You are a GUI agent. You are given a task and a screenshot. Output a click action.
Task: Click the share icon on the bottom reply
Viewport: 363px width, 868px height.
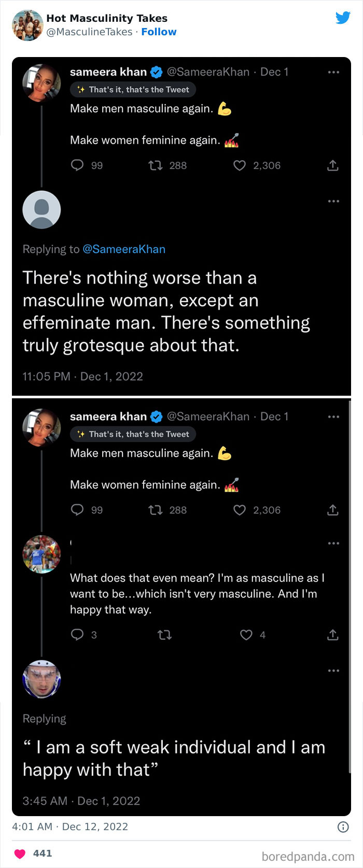(x=332, y=635)
